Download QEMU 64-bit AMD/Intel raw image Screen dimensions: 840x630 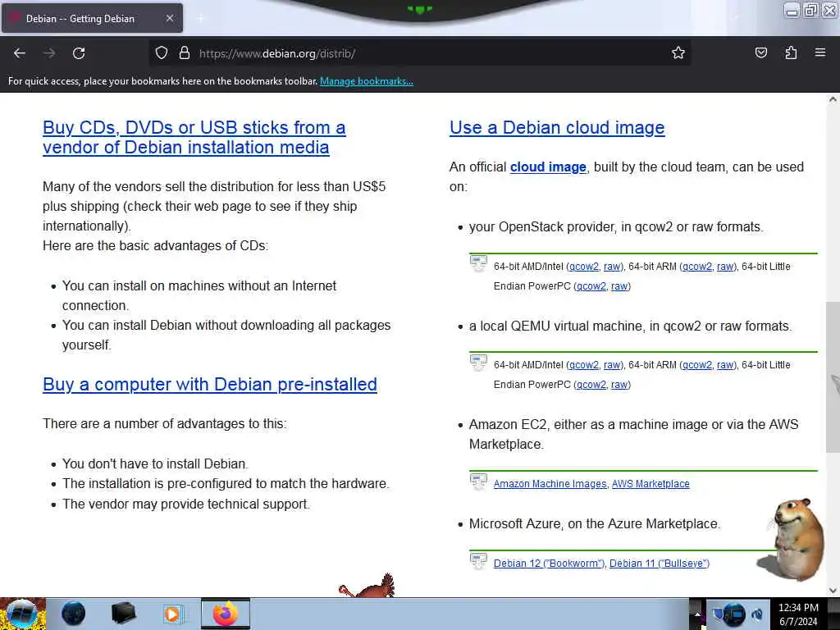pyautogui.click(x=612, y=365)
